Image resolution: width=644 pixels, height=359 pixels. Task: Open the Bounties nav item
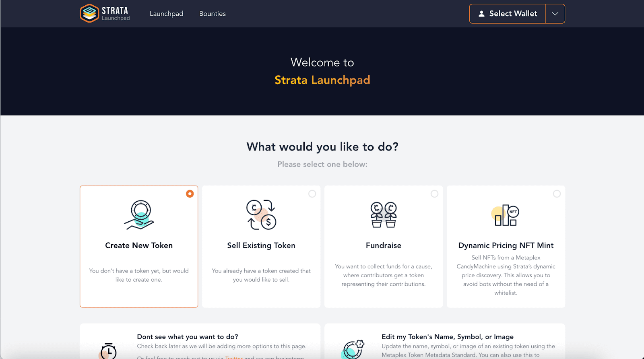[212, 14]
